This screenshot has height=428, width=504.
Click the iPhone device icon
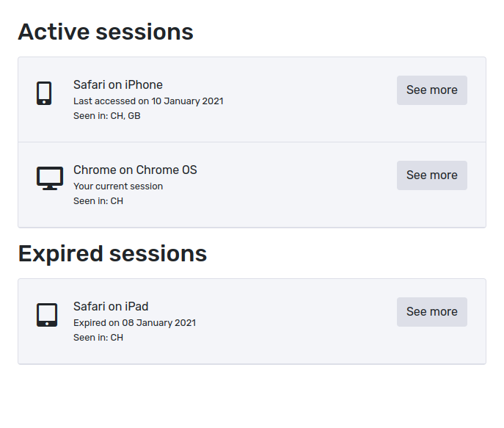click(x=44, y=93)
